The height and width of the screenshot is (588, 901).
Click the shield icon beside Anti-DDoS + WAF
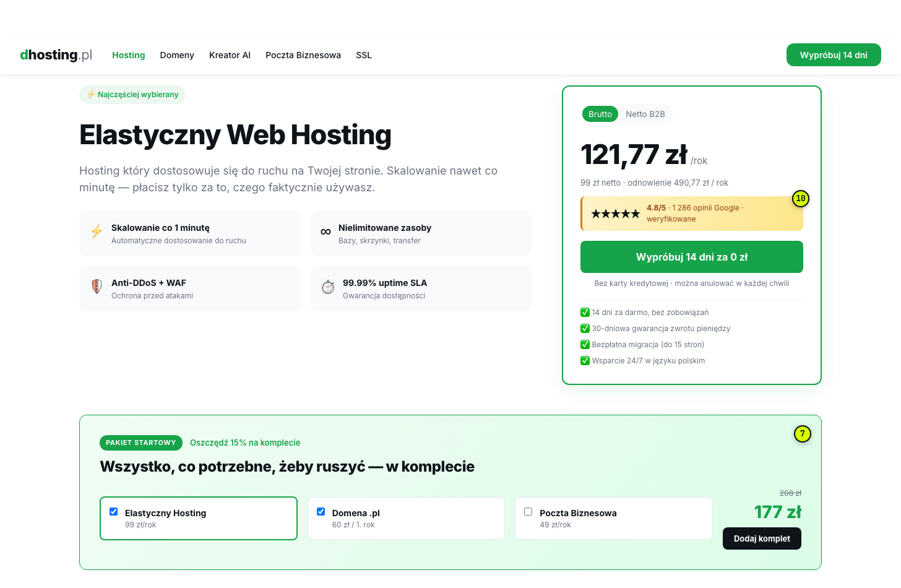(97, 286)
